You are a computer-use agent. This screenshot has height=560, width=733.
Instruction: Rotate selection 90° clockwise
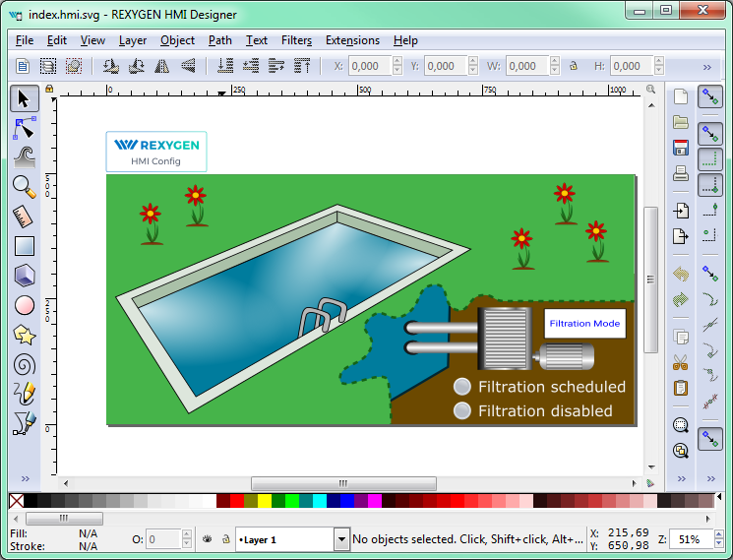point(137,66)
